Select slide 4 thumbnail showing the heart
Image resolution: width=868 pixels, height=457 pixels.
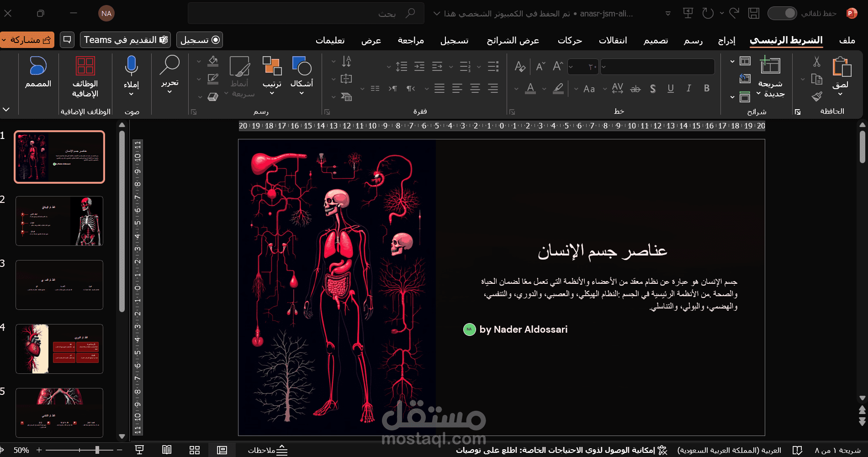pos(59,349)
